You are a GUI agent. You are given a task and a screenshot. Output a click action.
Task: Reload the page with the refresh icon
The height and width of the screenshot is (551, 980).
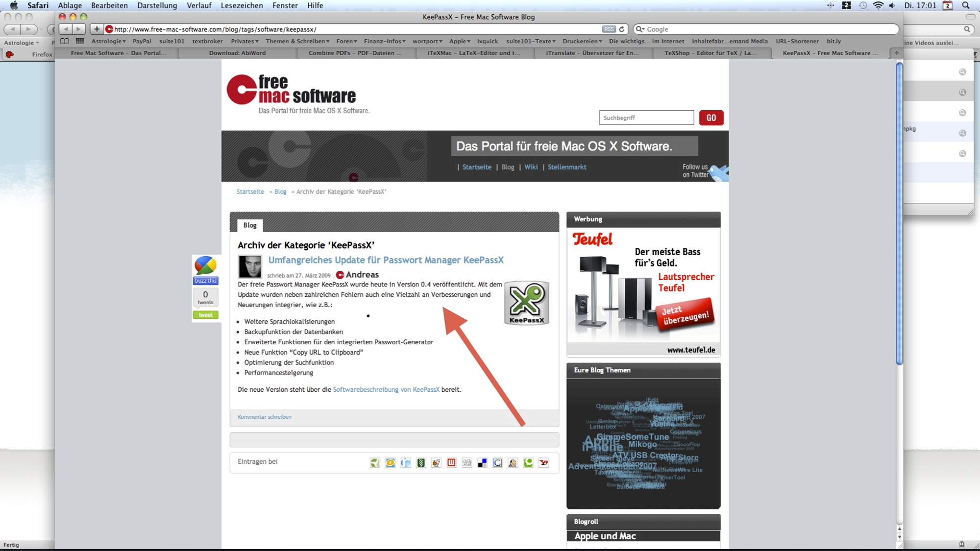tap(622, 29)
